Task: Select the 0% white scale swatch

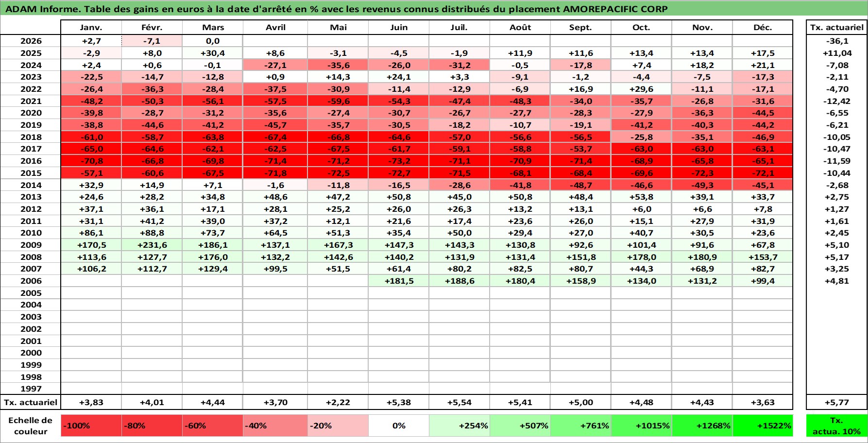Action: (x=399, y=426)
